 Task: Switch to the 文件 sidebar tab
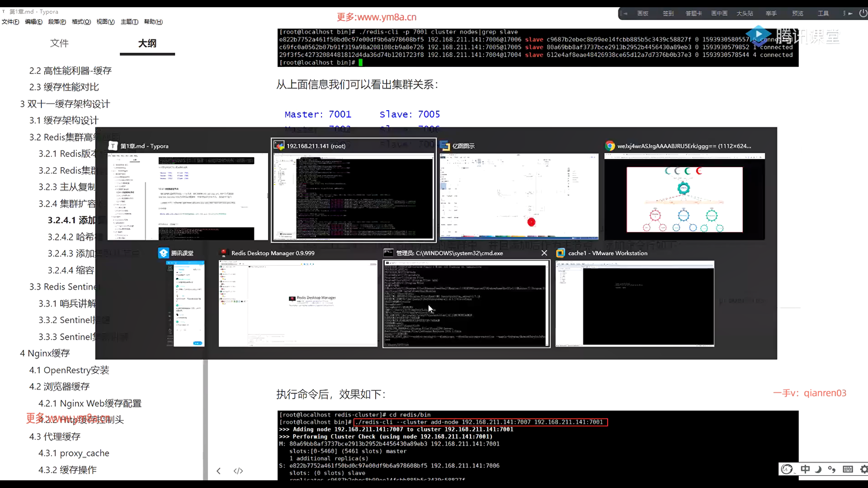[x=59, y=43]
